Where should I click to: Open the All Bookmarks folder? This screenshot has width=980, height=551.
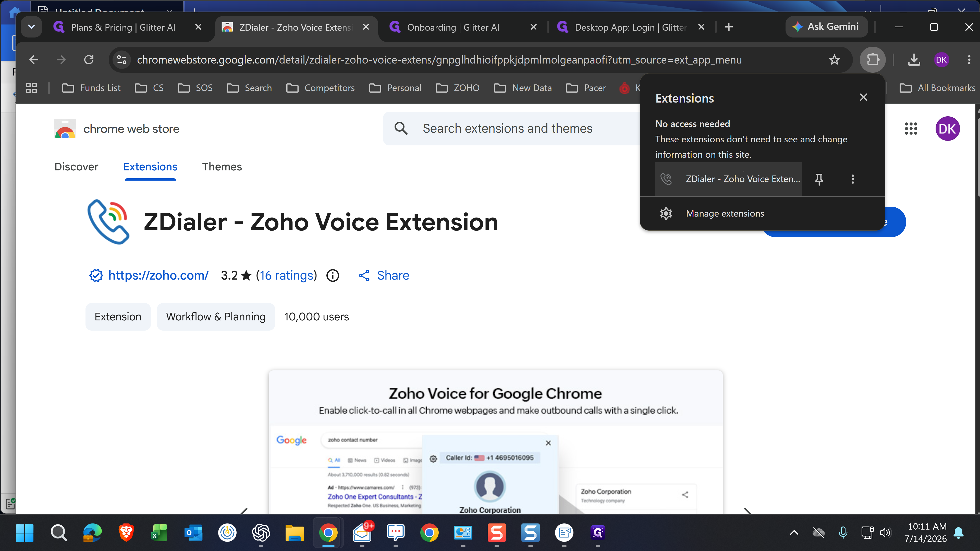(937, 88)
